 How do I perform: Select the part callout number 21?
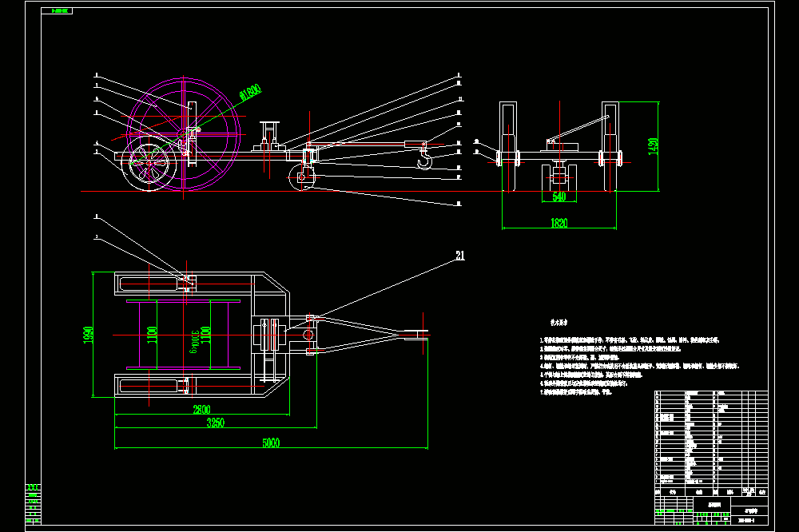tap(460, 256)
